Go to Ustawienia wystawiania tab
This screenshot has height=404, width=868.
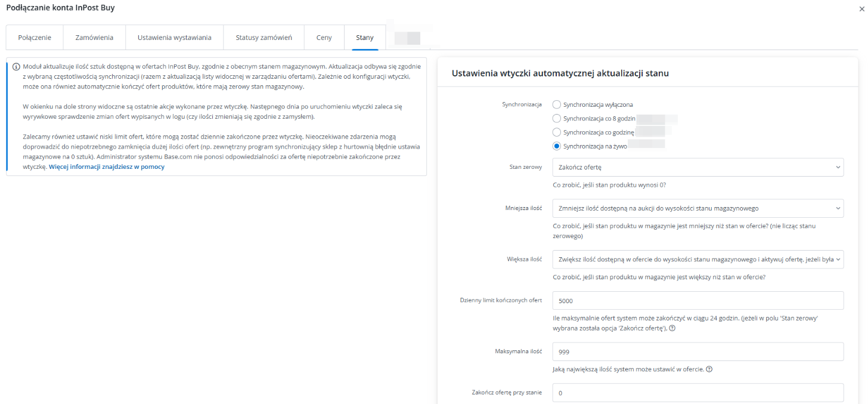(x=174, y=38)
